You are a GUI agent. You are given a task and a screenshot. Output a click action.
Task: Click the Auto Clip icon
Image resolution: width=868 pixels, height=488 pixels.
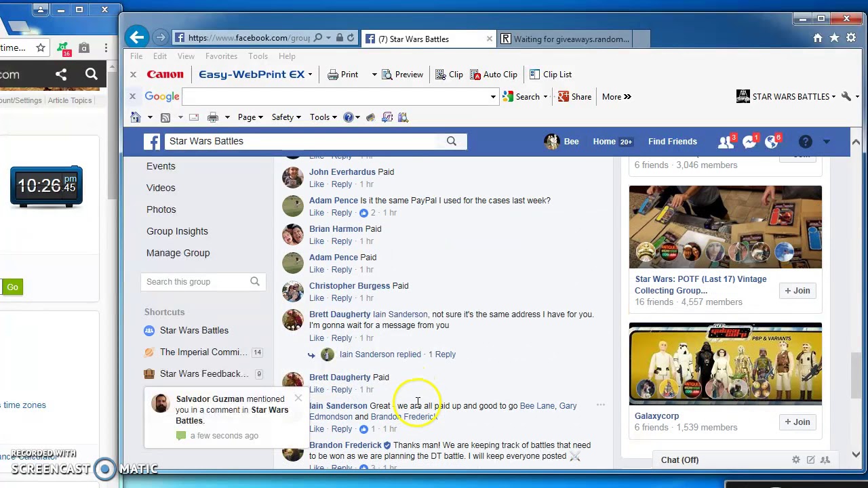tap(475, 75)
